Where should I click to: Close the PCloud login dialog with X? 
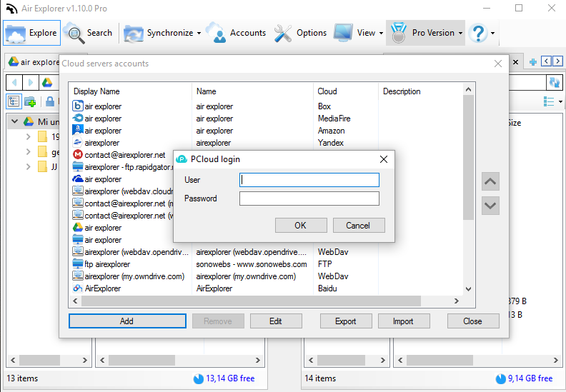383,159
